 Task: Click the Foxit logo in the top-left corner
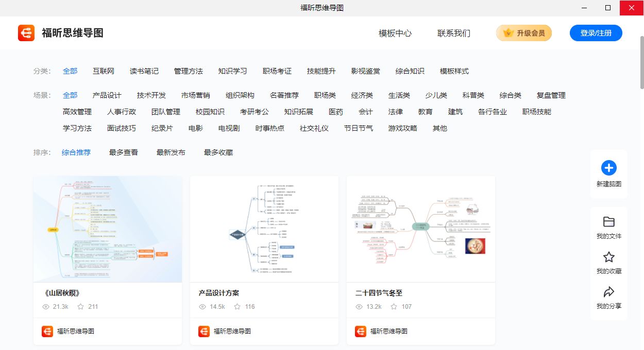(x=26, y=33)
